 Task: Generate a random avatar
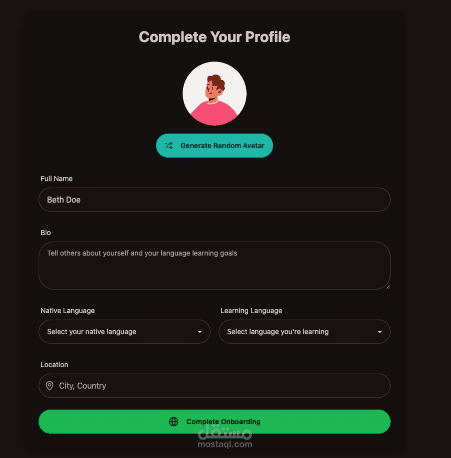click(x=215, y=146)
